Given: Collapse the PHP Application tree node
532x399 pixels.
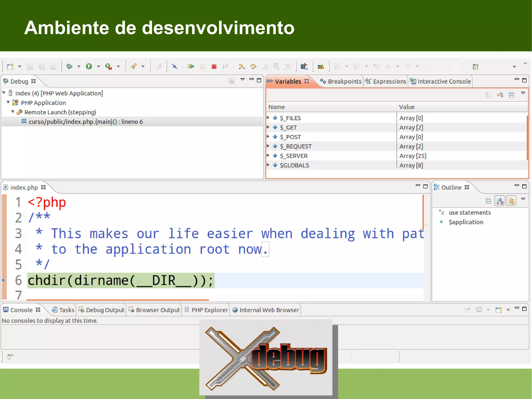Looking at the screenshot, I should pyautogui.click(x=8, y=102).
